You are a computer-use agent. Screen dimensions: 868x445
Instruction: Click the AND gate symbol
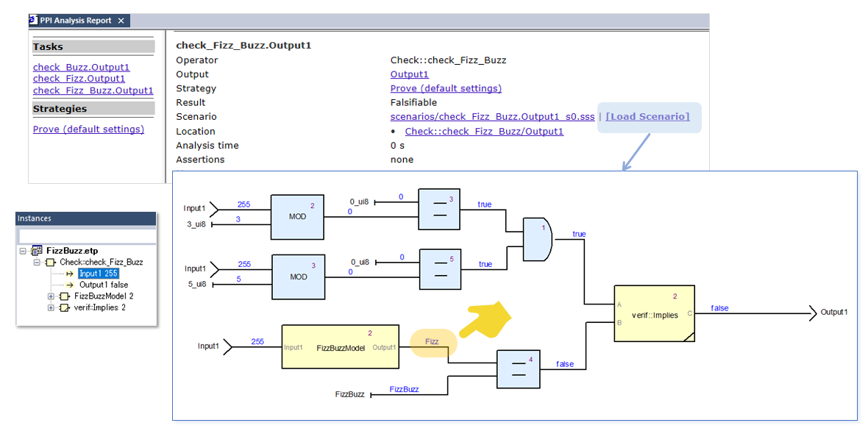pyautogui.click(x=536, y=239)
